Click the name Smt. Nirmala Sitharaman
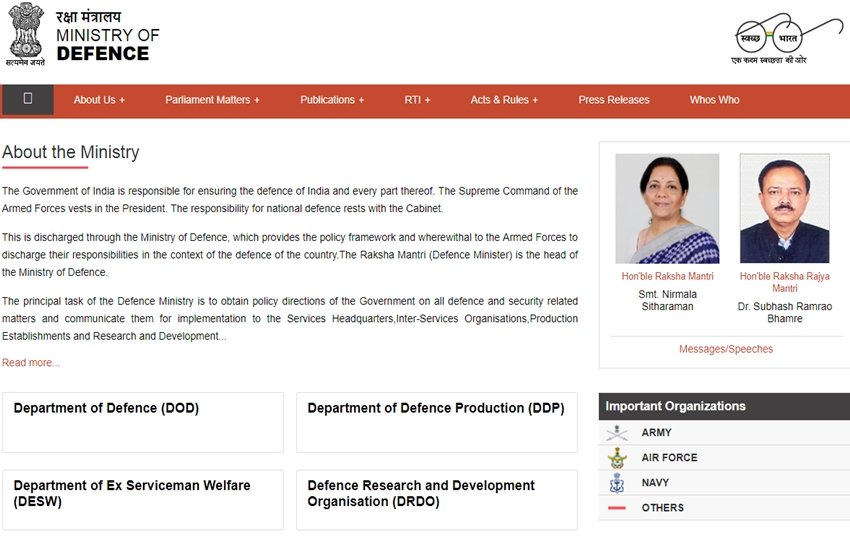This screenshot has height=550, width=850. click(x=667, y=300)
